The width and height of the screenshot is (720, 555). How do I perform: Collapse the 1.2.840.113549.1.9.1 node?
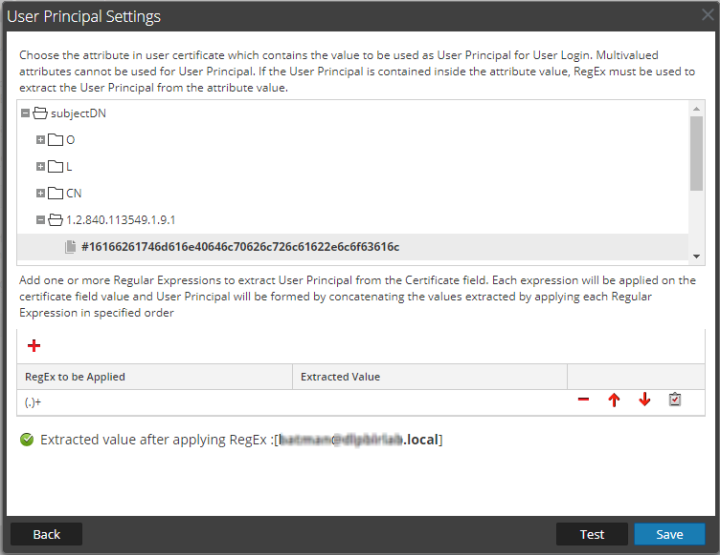[x=40, y=220]
